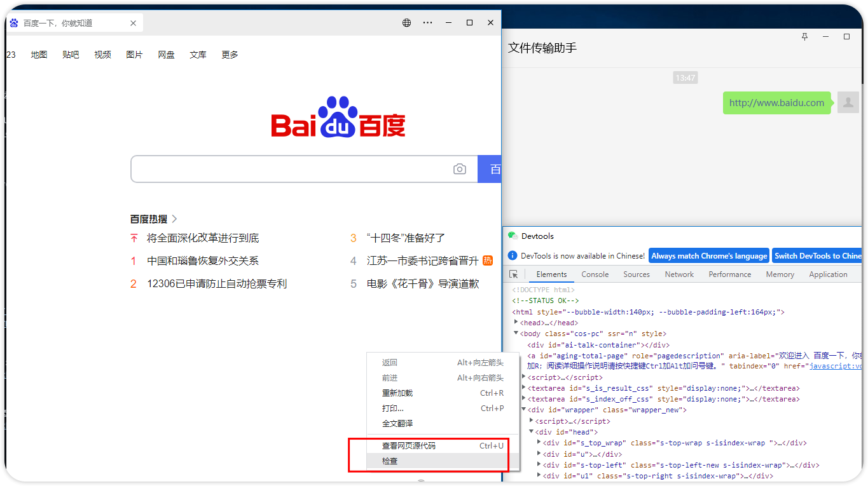Image resolution: width=868 pixels, height=486 pixels.
Task: Open the three-dots menu in browser title bar
Action: coord(428,23)
